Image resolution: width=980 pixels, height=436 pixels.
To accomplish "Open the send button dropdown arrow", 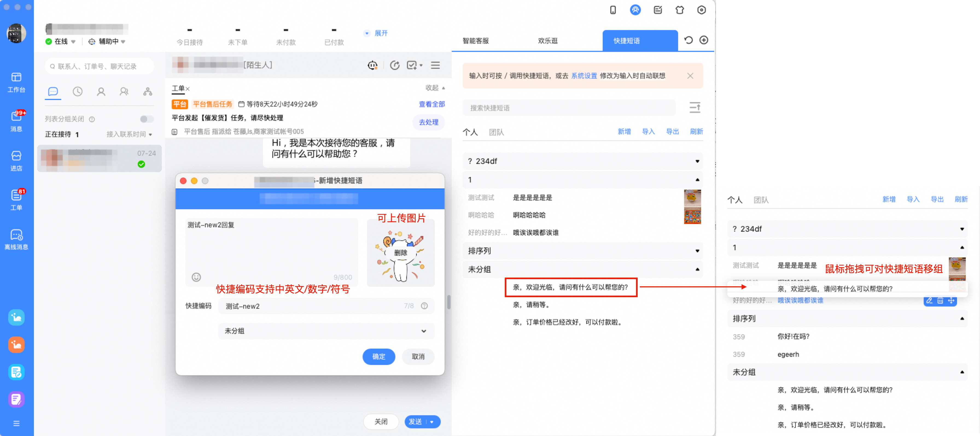I will [x=432, y=422].
